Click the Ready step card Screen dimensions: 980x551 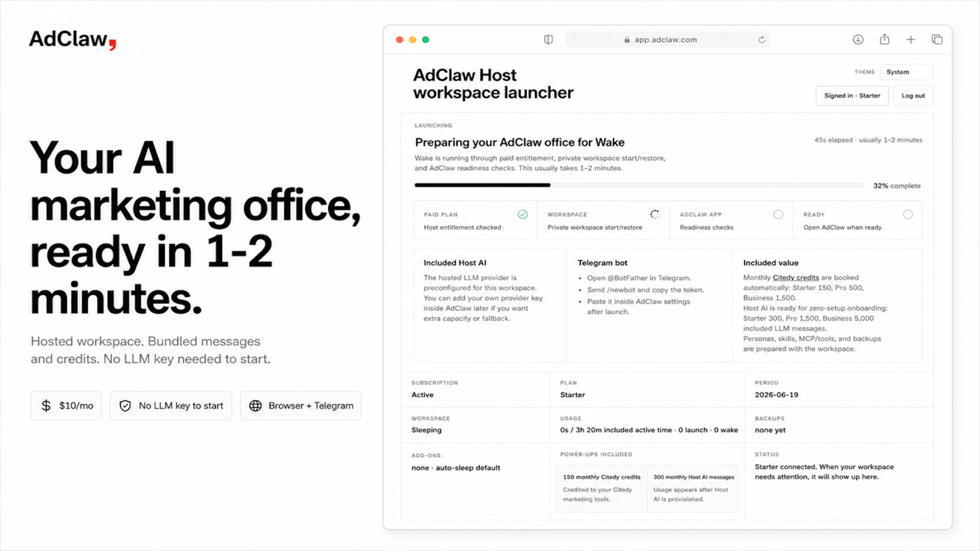click(857, 220)
